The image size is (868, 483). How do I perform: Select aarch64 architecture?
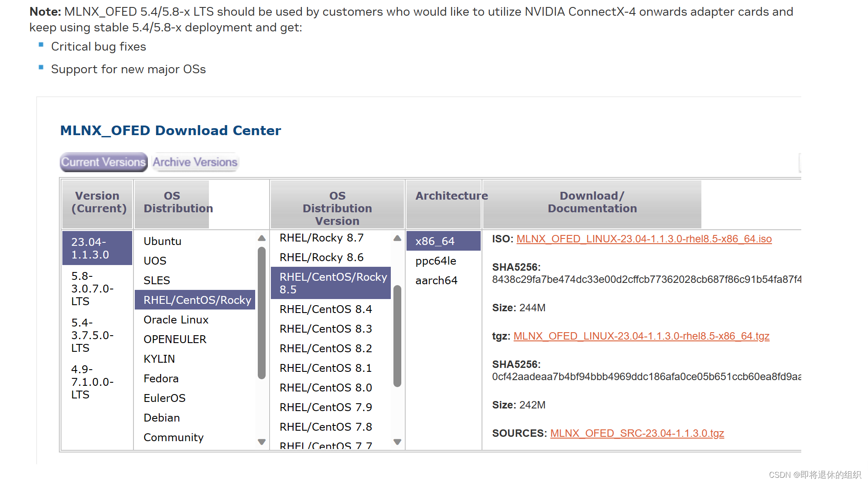click(436, 280)
